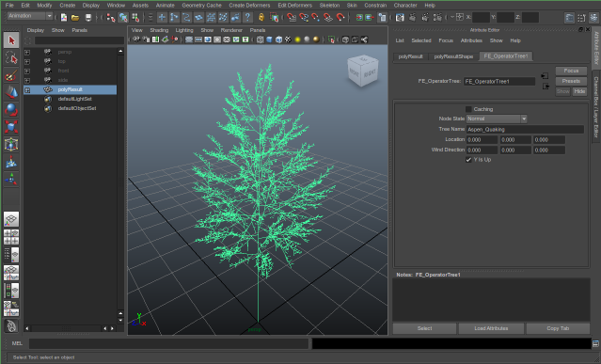Select the Rotate tool sphere icon

pyautogui.click(x=11, y=110)
